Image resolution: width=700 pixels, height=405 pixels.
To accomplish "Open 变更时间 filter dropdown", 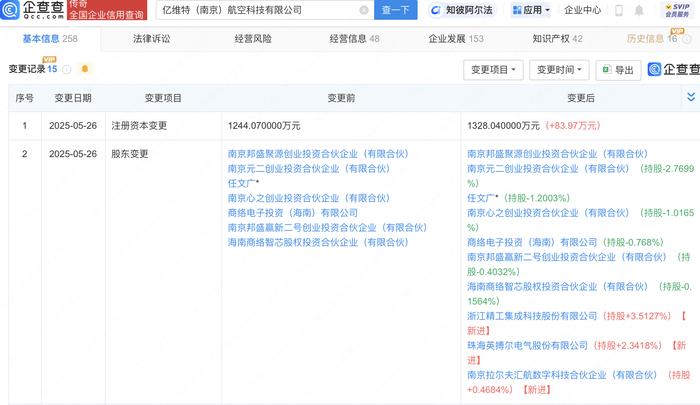I will (559, 70).
